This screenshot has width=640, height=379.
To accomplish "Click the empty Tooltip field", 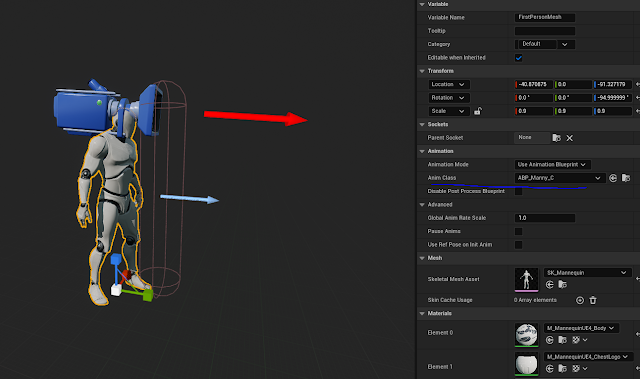I will point(545,31).
